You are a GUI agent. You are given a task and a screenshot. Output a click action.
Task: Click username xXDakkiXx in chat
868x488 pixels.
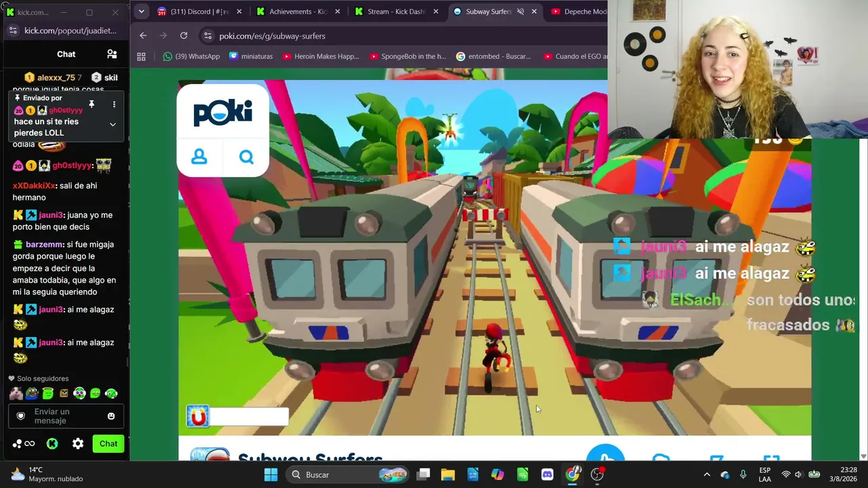(34, 186)
